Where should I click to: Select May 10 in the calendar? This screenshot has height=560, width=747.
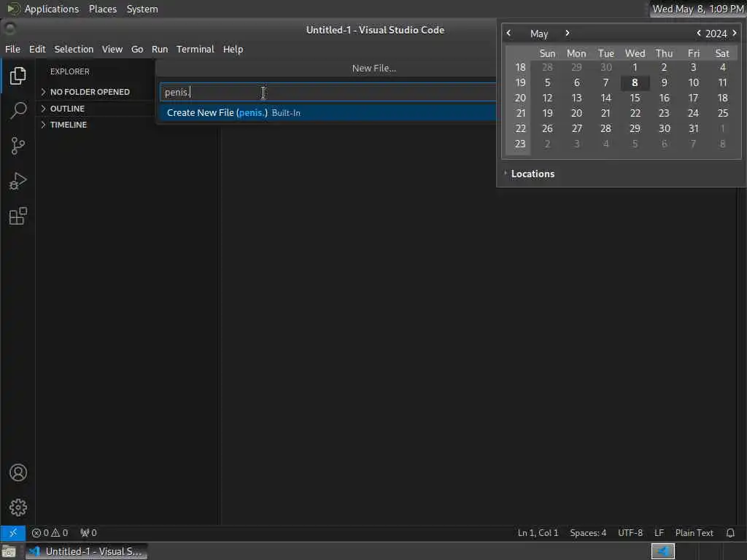point(693,82)
